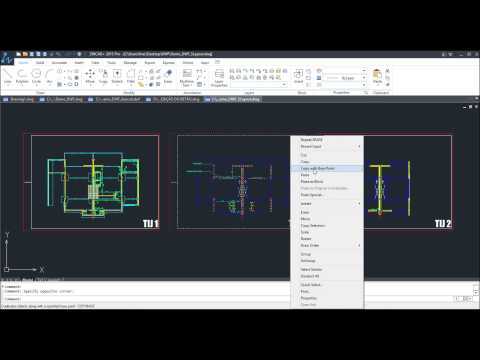
Task: Open the ByLayer linetype dropdown
Action: (345, 78)
